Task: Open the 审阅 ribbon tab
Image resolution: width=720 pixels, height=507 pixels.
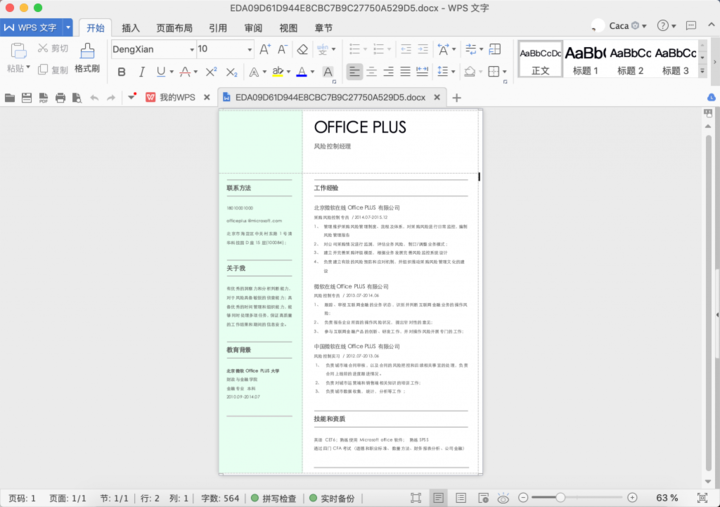Action: pos(253,28)
